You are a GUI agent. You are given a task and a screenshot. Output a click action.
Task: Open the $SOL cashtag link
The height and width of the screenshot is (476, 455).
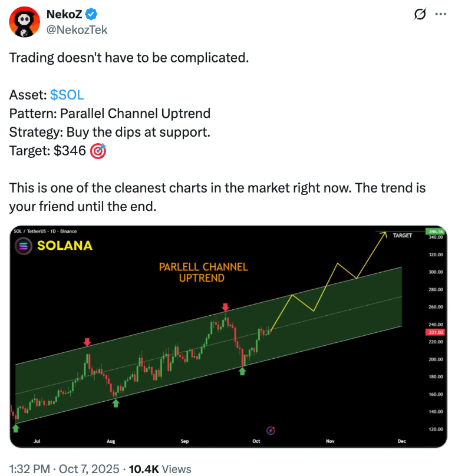point(67,95)
